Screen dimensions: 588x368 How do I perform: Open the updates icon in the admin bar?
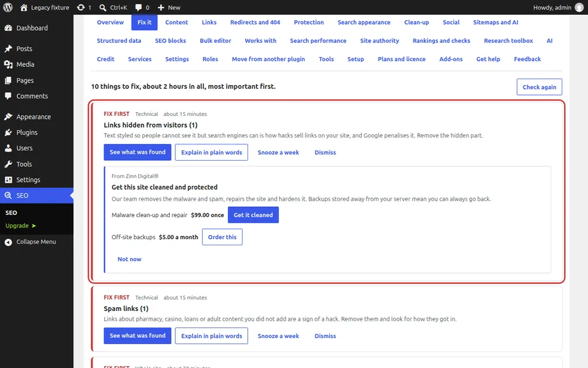click(81, 7)
